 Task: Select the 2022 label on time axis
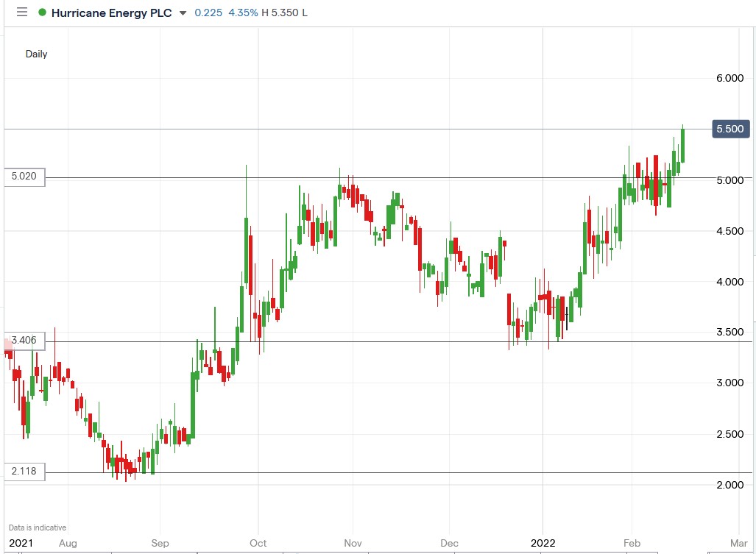point(544,543)
